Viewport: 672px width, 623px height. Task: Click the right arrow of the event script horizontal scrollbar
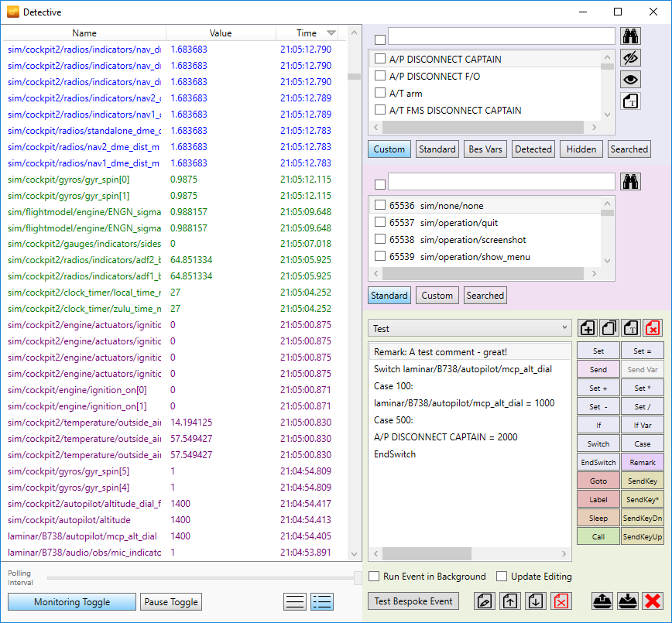coord(564,553)
